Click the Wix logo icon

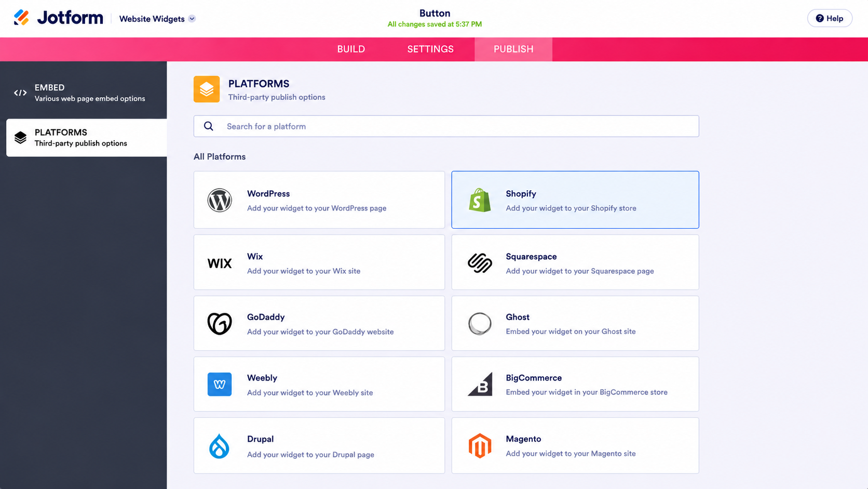tap(220, 263)
